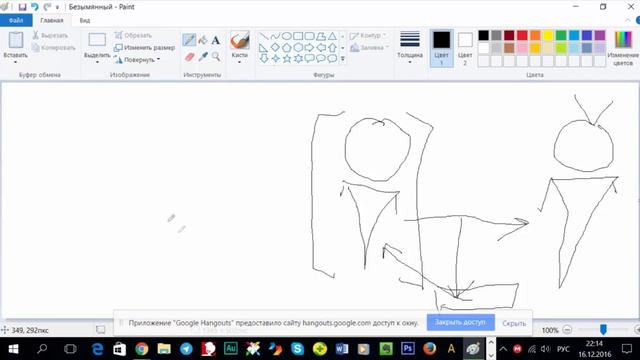Viewport: 640px width, 360px height.
Task: Select the Fill with color bucket tool
Action: point(202,40)
